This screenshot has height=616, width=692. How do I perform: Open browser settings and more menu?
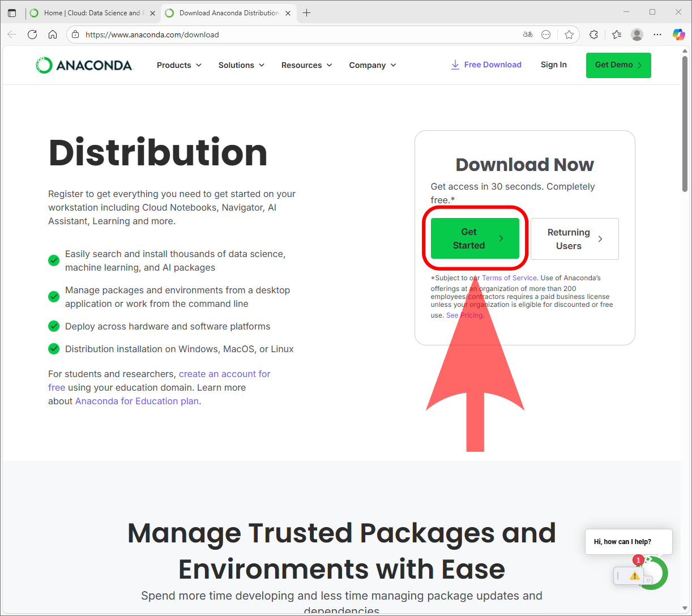657,35
